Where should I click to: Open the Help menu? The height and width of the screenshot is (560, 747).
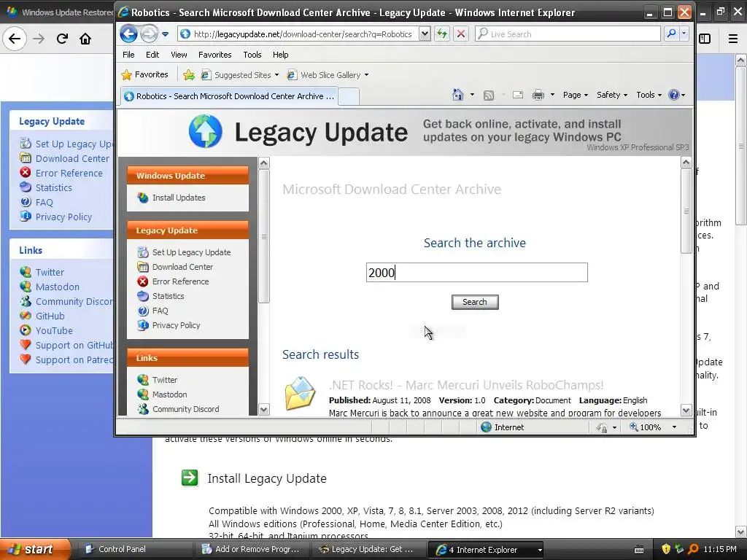click(x=280, y=55)
